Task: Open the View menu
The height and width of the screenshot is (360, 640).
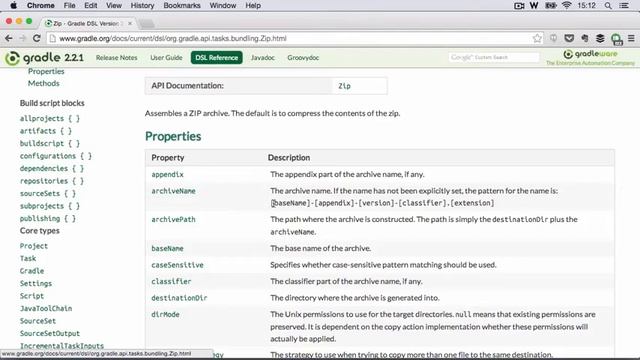Action: [x=114, y=6]
